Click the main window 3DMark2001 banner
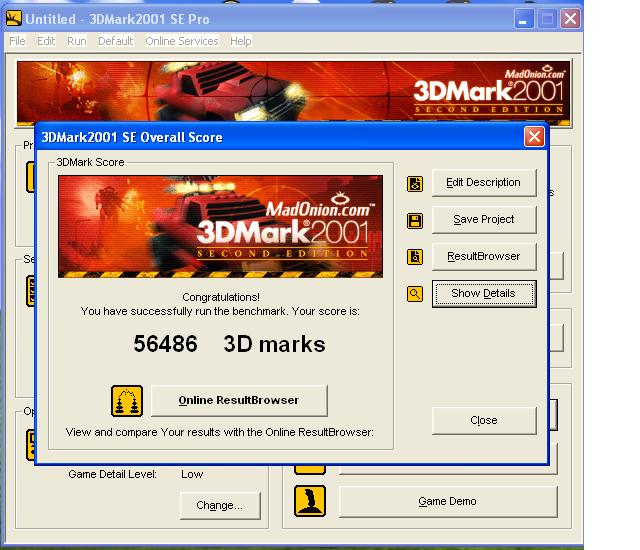Screen dimensions: 640x550 293,92
